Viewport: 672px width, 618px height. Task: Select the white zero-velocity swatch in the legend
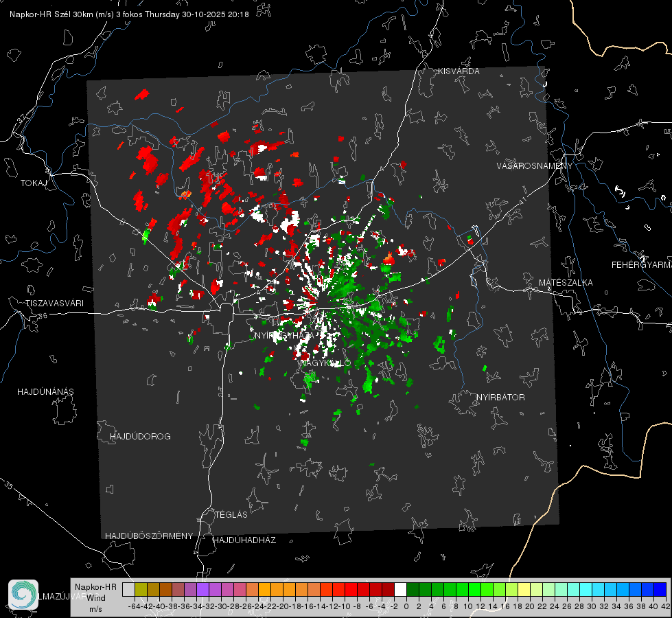click(400, 589)
